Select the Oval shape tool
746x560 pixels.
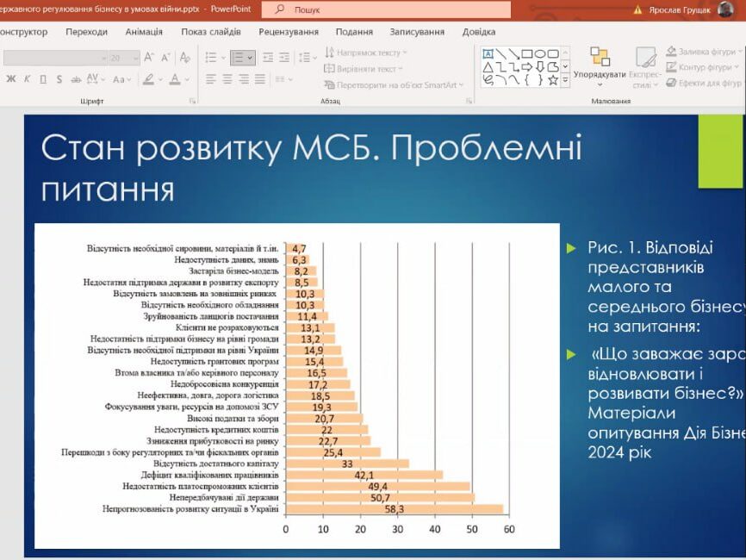click(541, 54)
